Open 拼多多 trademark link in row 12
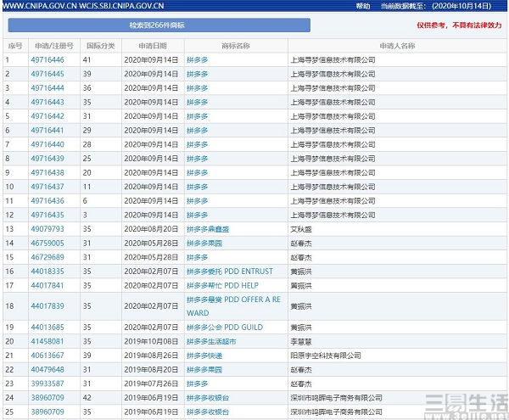 pyautogui.click(x=197, y=215)
